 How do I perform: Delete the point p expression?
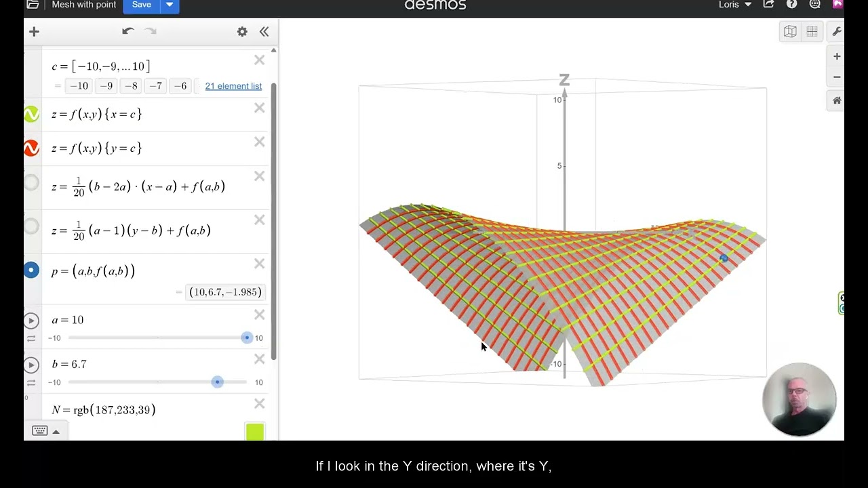[x=259, y=264]
